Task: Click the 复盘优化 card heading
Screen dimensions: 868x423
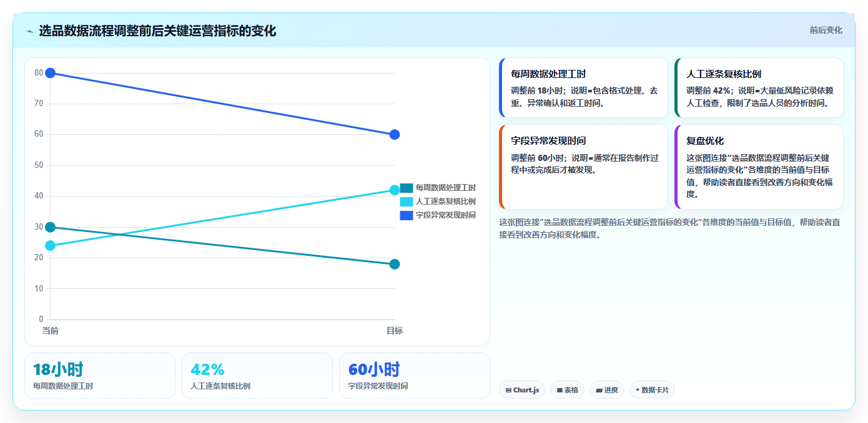Action: point(705,140)
